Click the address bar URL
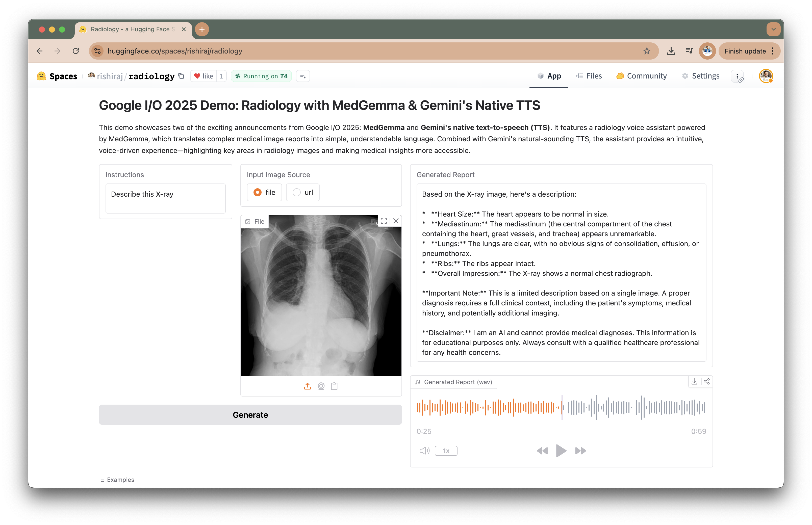The width and height of the screenshot is (812, 525). coord(175,51)
